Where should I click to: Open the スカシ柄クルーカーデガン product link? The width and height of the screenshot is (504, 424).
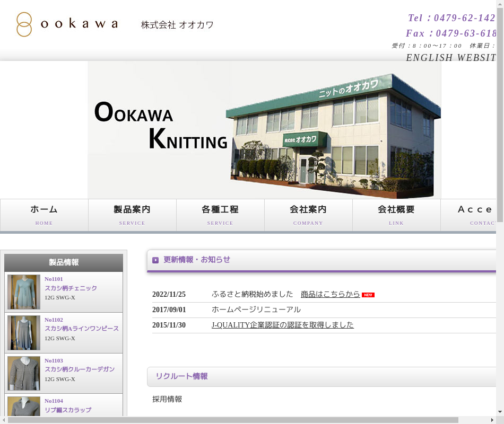79,369
